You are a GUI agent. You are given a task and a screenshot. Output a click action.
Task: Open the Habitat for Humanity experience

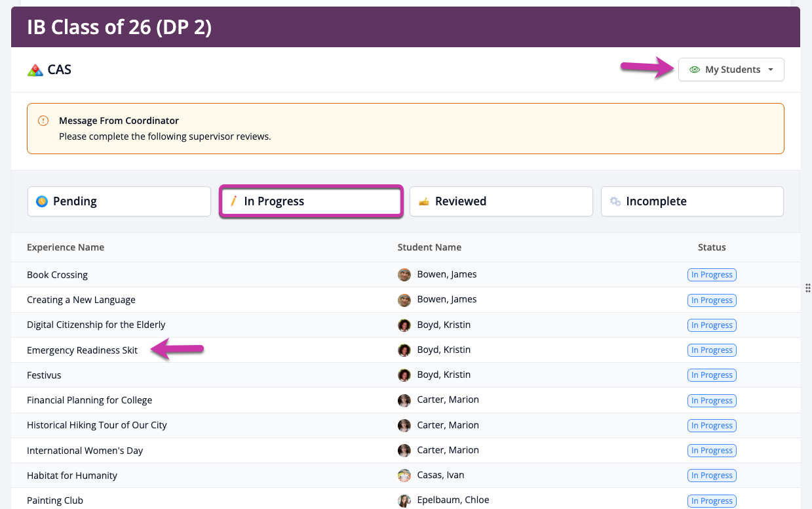click(72, 476)
